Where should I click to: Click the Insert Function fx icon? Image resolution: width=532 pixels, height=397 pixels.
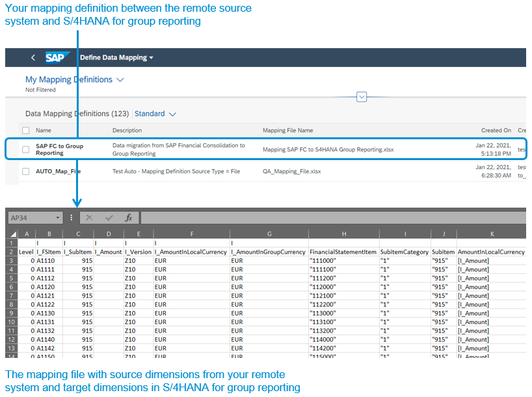[129, 217]
